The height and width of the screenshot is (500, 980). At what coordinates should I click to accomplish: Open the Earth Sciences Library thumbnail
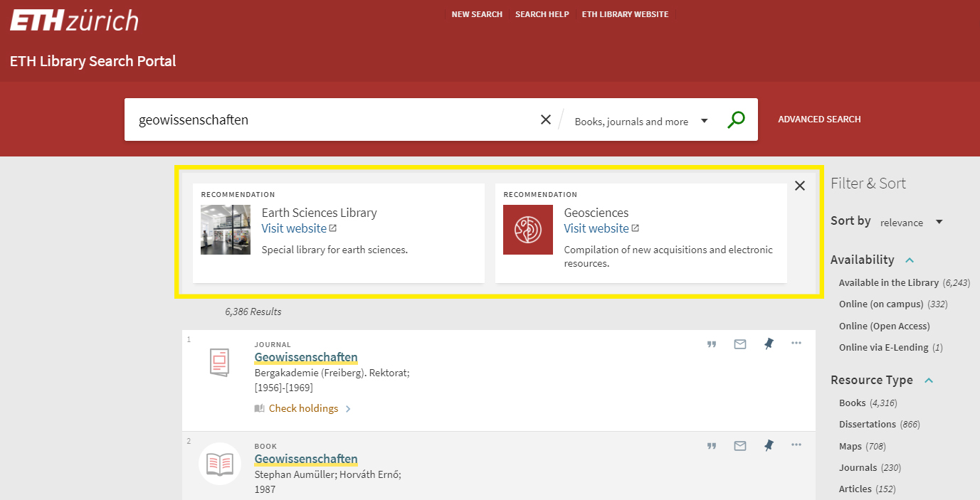pyautogui.click(x=226, y=230)
